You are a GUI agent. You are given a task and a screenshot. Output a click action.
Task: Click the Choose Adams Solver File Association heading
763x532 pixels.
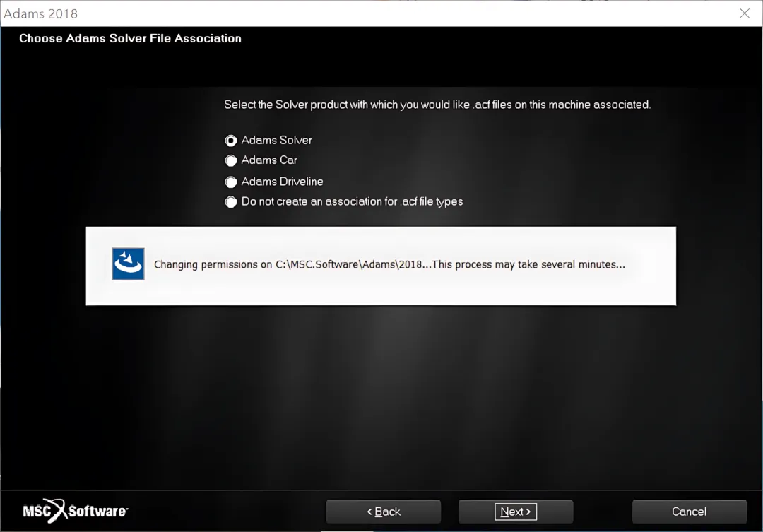click(130, 38)
